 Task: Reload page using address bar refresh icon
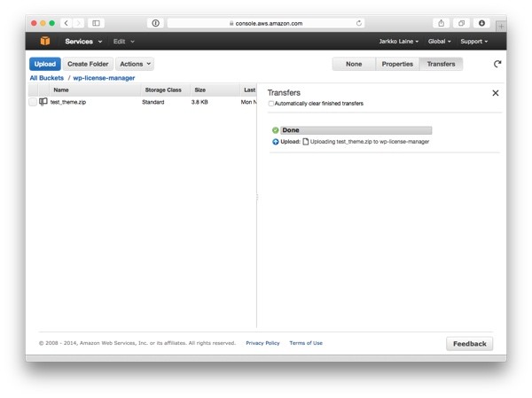(358, 23)
